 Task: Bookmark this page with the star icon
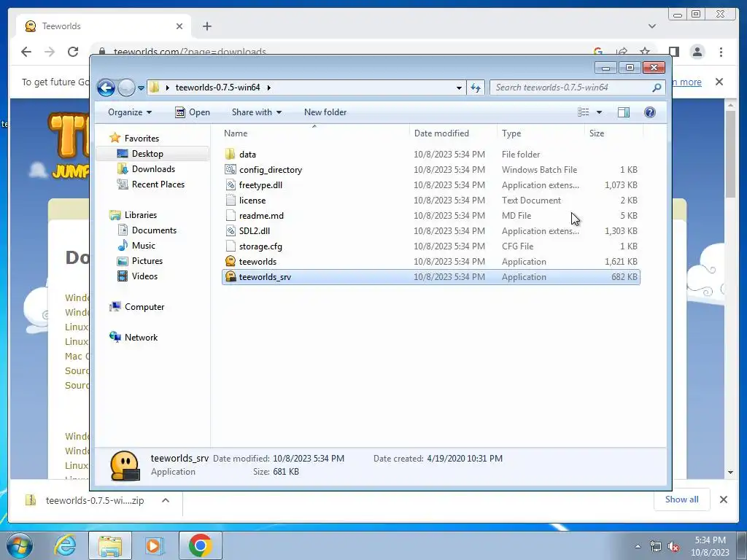(x=645, y=52)
